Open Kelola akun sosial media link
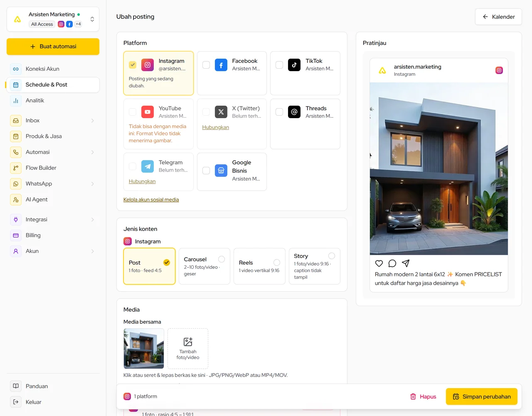Viewport: 532px width, 416px height. point(151,200)
